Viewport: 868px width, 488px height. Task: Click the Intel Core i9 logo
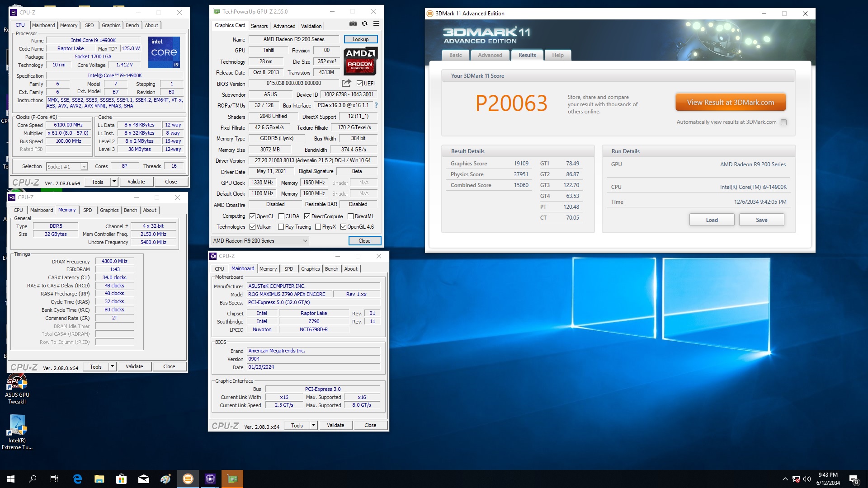(x=164, y=52)
